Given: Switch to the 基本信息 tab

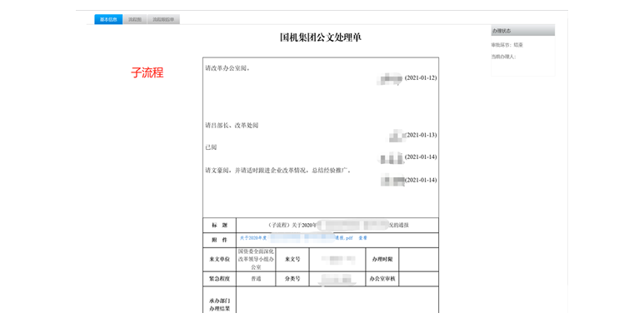Looking at the screenshot, I should pos(108,19).
